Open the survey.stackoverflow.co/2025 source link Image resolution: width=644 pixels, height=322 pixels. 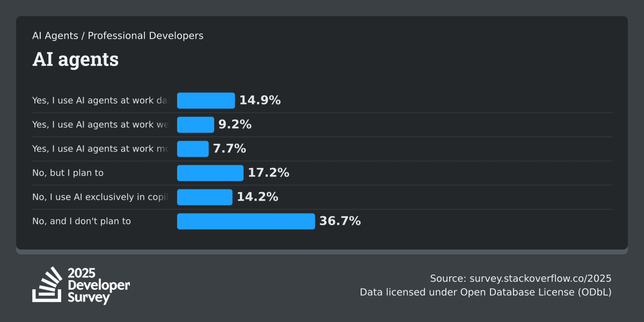540,279
